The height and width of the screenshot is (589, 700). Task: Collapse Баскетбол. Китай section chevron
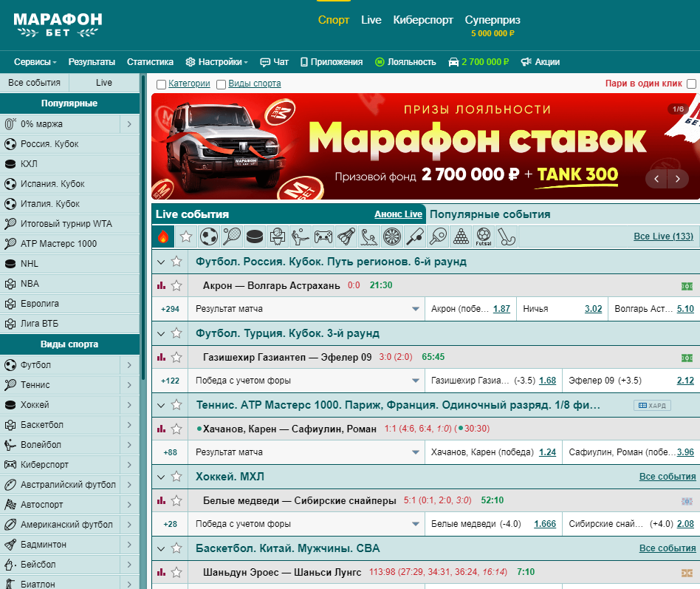point(161,549)
